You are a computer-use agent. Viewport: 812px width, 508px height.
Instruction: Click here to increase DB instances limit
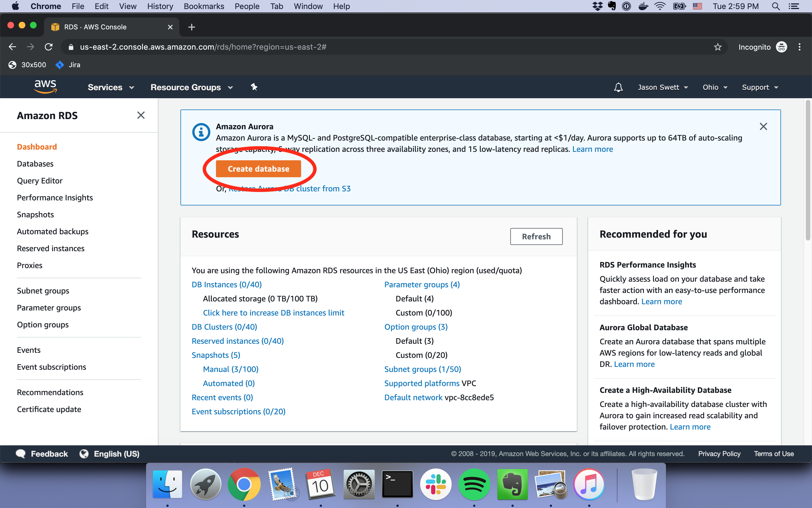pyautogui.click(x=273, y=312)
